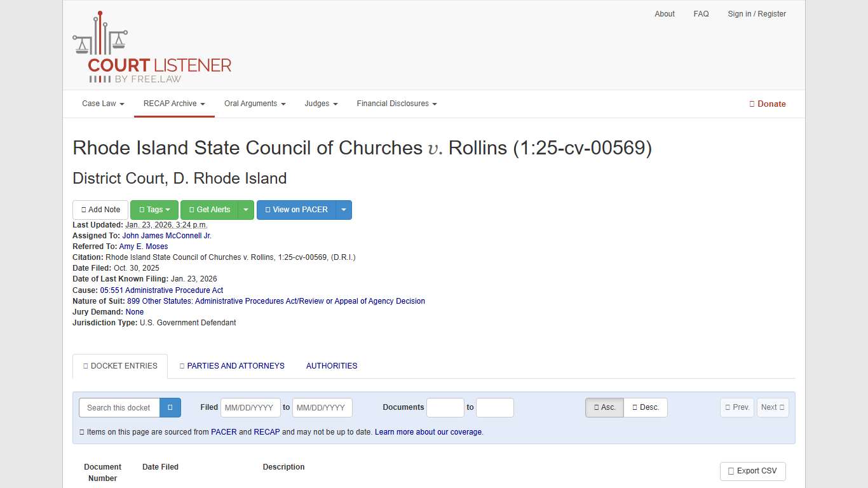Click the Export CSV download button
The height and width of the screenshot is (488, 868).
point(752,471)
